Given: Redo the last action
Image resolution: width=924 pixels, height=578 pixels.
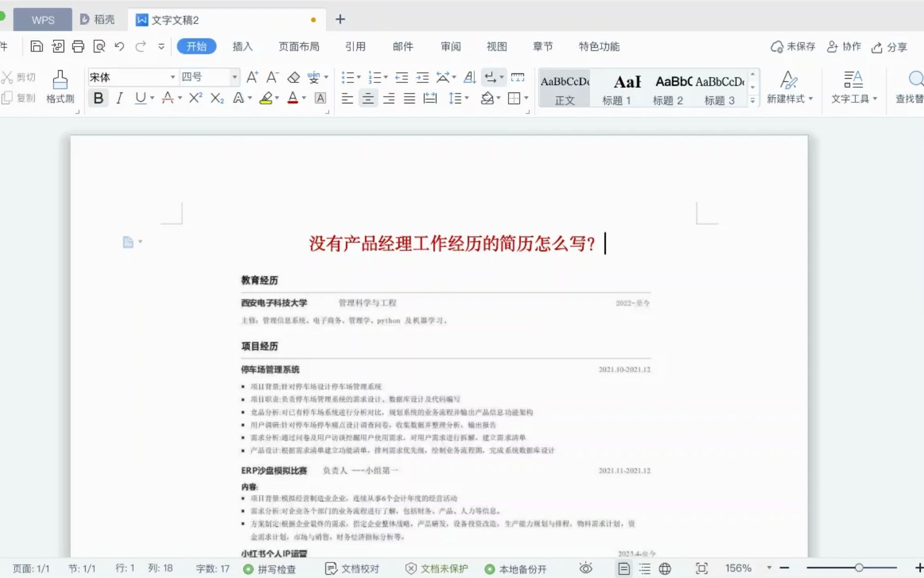Looking at the screenshot, I should [141, 47].
